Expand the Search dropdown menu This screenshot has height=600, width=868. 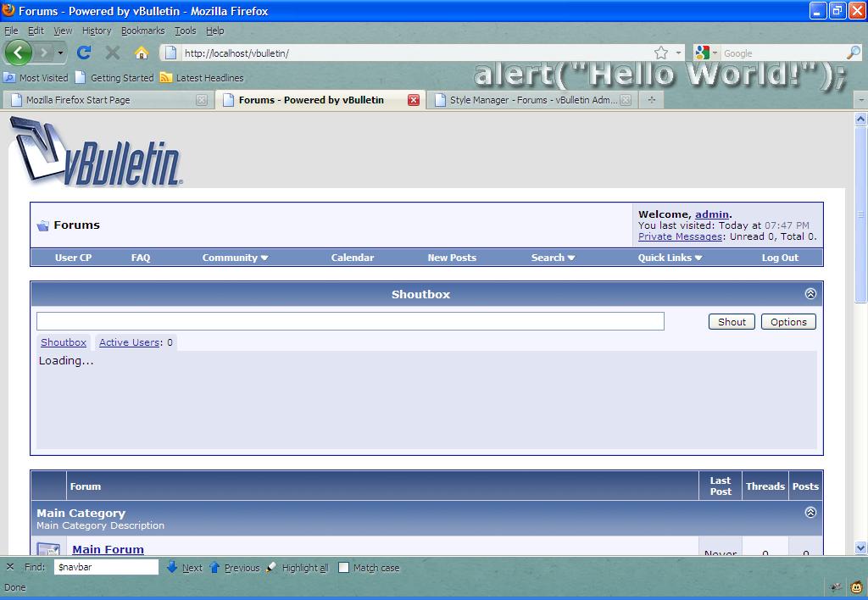pos(553,258)
